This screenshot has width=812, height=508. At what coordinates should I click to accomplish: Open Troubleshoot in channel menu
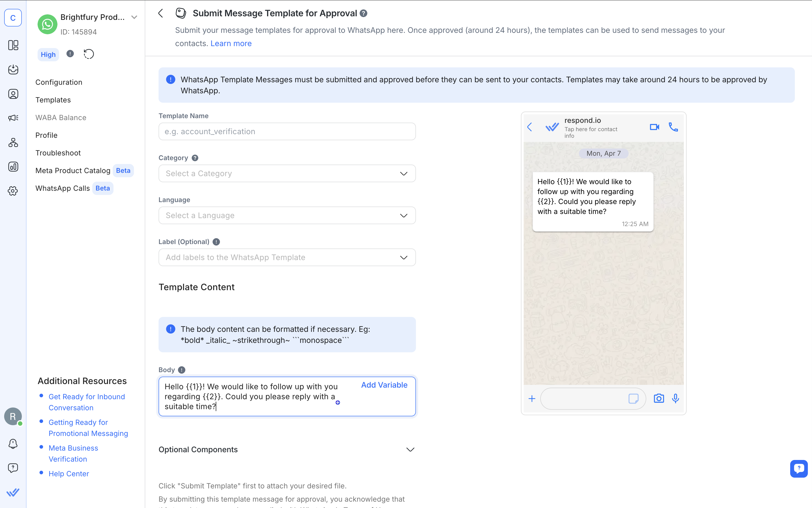pyautogui.click(x=58, y=153)
